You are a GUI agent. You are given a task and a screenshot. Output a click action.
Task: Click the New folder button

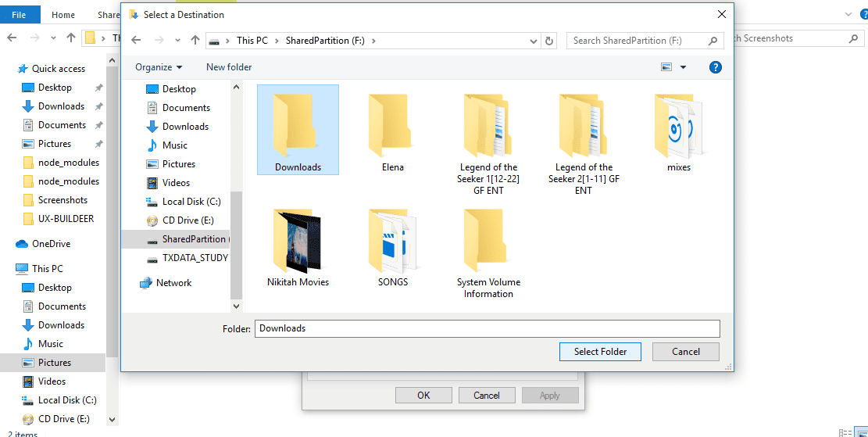coord(229,67)
